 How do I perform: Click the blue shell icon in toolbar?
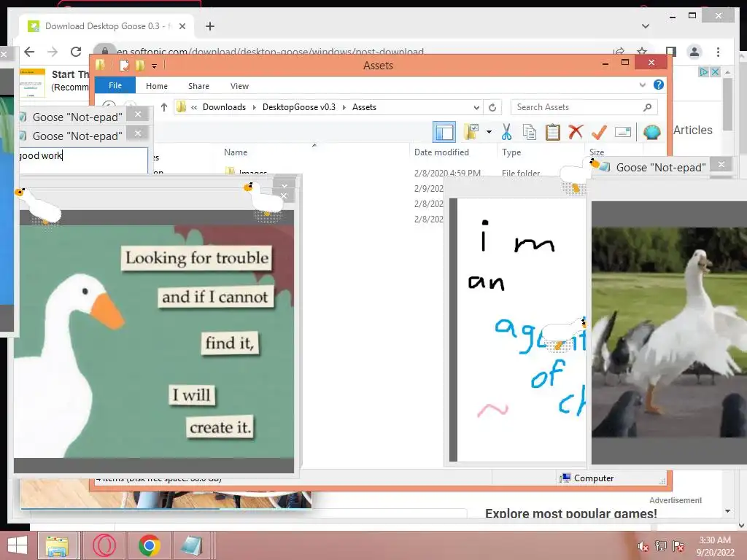tap(651, 132)
